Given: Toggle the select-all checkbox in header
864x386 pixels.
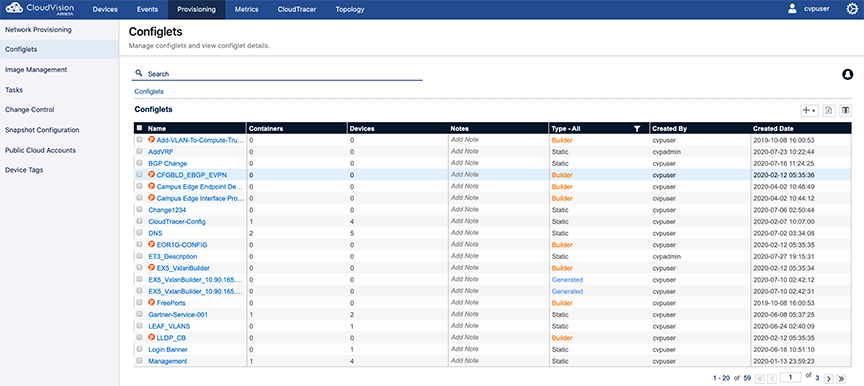Looking at the screenshot, I should click(139, 128).
